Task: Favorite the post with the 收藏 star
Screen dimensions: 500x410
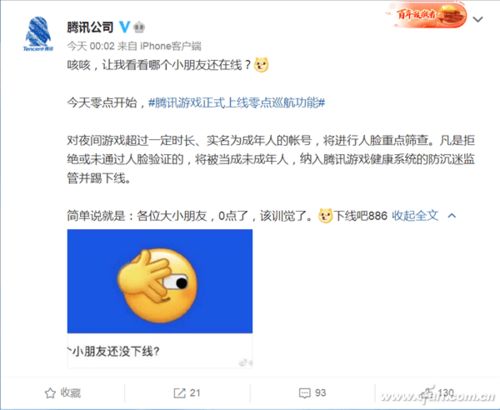Action: pyautogui.click(x=62, y=393)
